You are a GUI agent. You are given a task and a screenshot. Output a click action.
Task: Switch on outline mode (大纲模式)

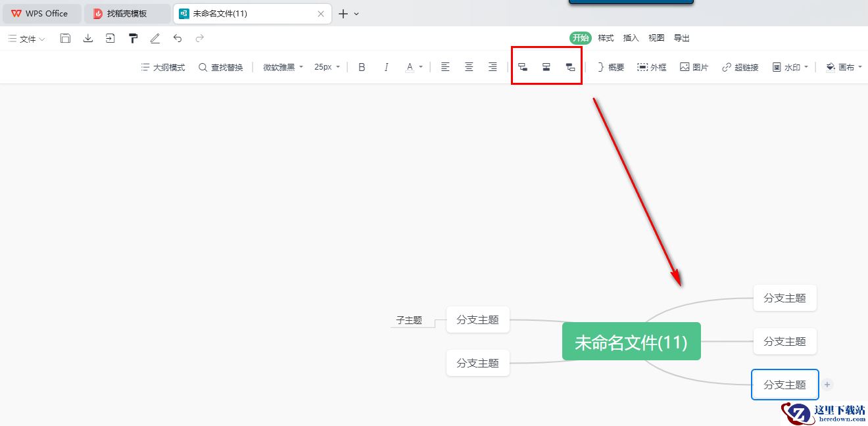tap(163, 67)
